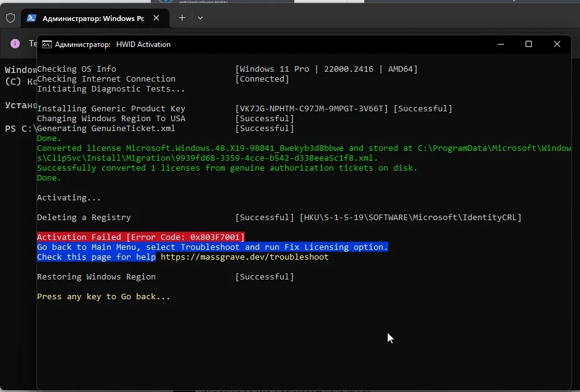
Task: Open the massgrave.dev/troubleshoot link
Action: click(244, 257)
